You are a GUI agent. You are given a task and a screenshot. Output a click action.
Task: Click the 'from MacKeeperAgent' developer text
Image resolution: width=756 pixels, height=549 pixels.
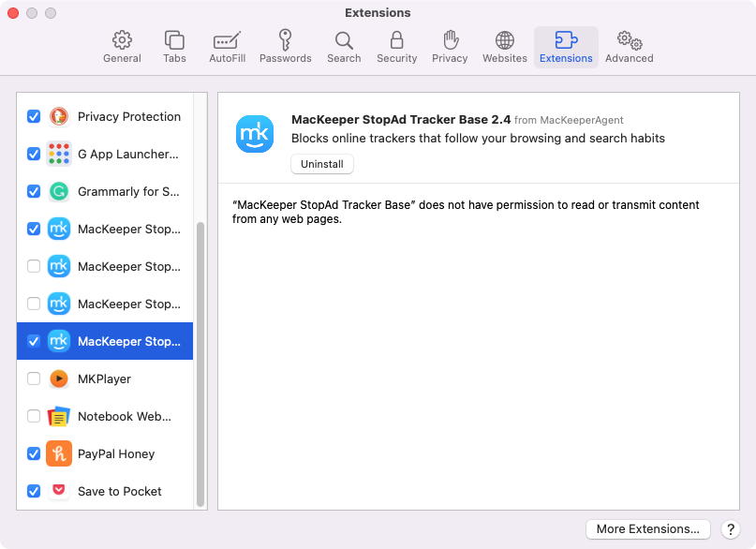coord(569,120)
